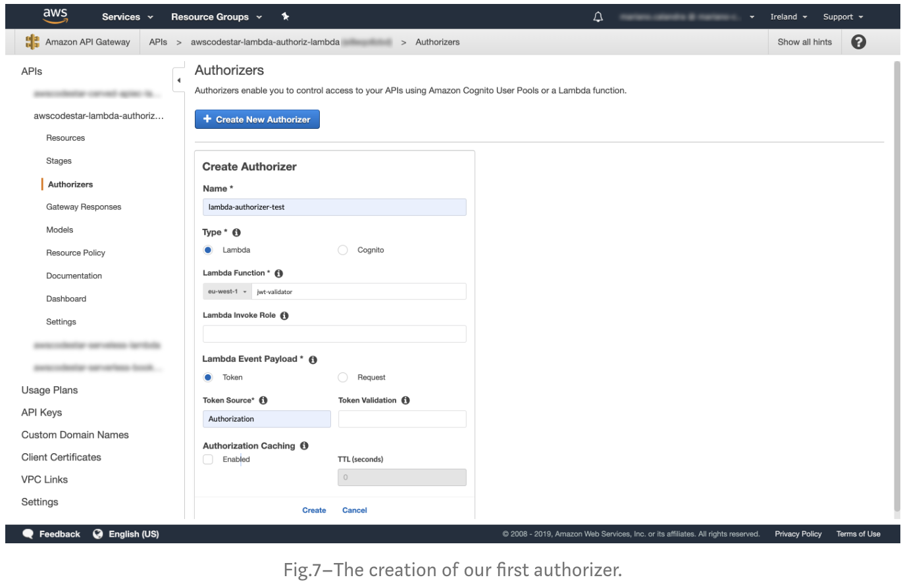Click the Amazon API Gateway logo icon
903x588 pixels.
[32, 42]
